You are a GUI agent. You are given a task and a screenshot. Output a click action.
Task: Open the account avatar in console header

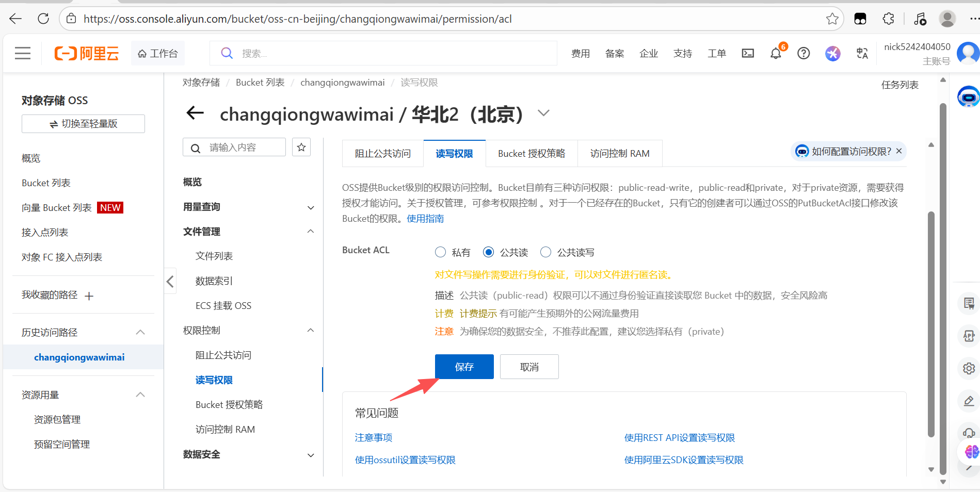click(968, 53)
